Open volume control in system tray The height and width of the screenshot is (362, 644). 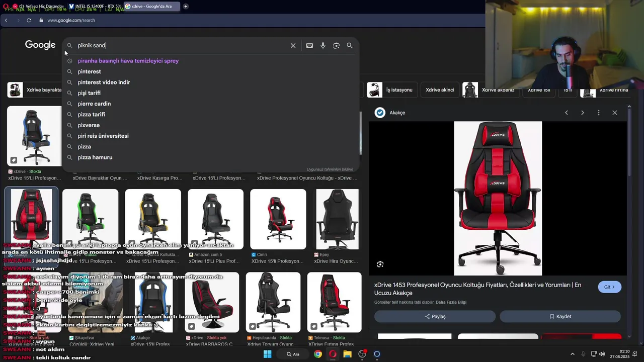[602, 354]
